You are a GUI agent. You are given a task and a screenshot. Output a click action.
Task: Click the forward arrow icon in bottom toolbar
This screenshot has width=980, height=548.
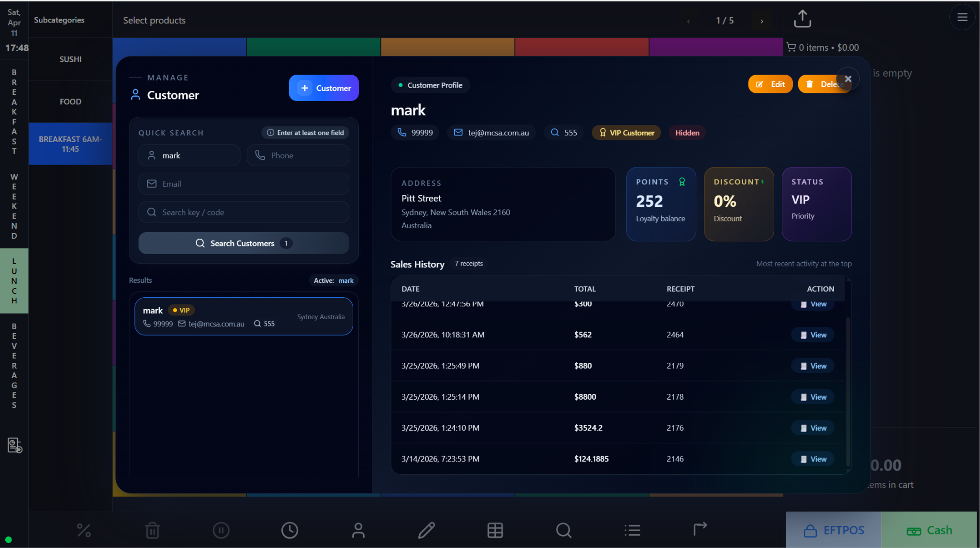(x=700, y=528)
